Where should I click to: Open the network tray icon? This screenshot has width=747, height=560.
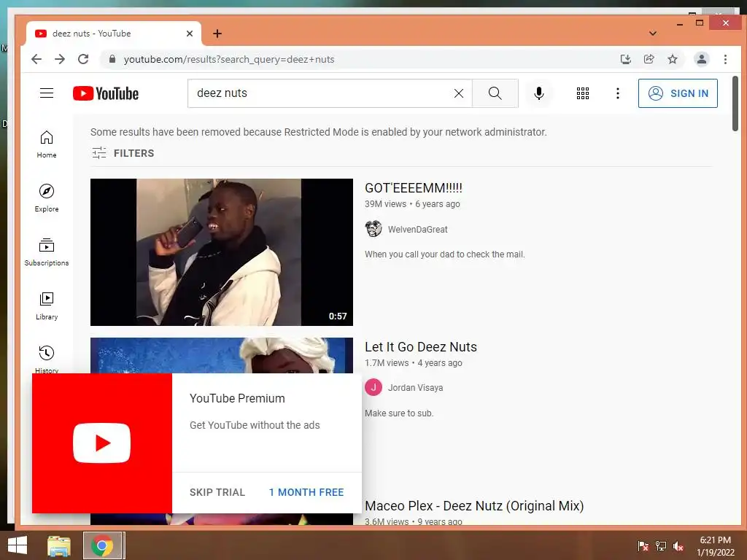pyautogui.click(x=661, y=546)
